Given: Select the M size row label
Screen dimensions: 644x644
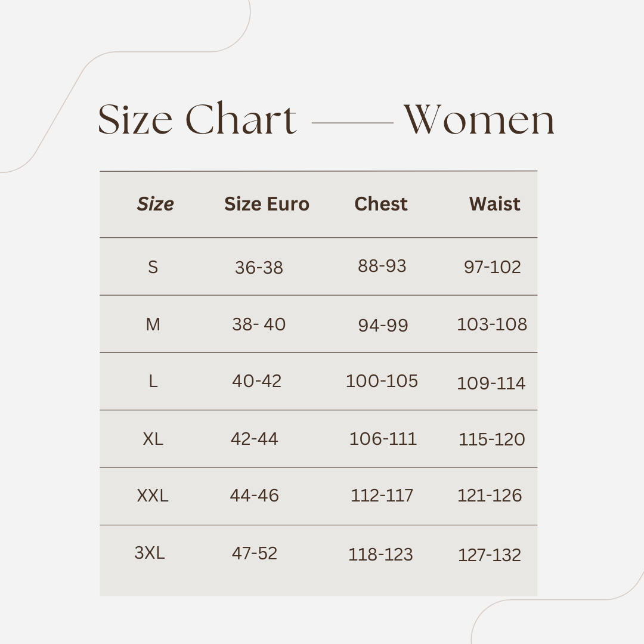Looking at the screenshot, I should [153, 324].
